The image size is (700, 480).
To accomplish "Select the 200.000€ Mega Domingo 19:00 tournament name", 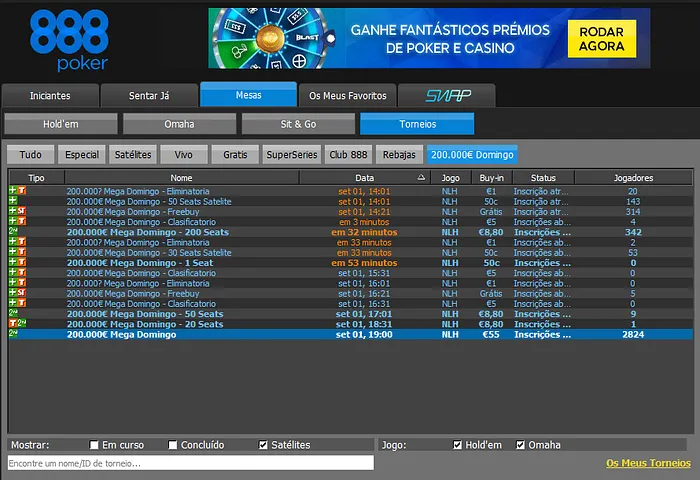I will tap(121, 334).
